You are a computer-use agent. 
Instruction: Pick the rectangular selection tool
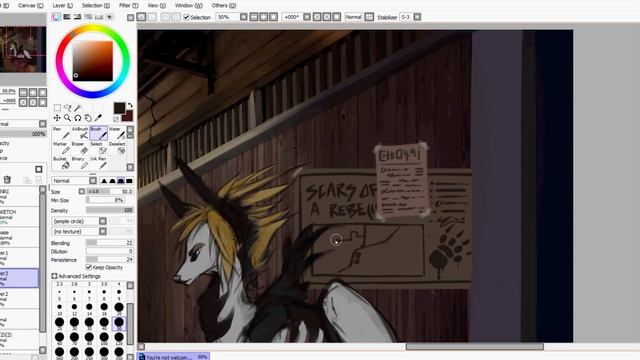pyautogui.click(x=57, y=108)
